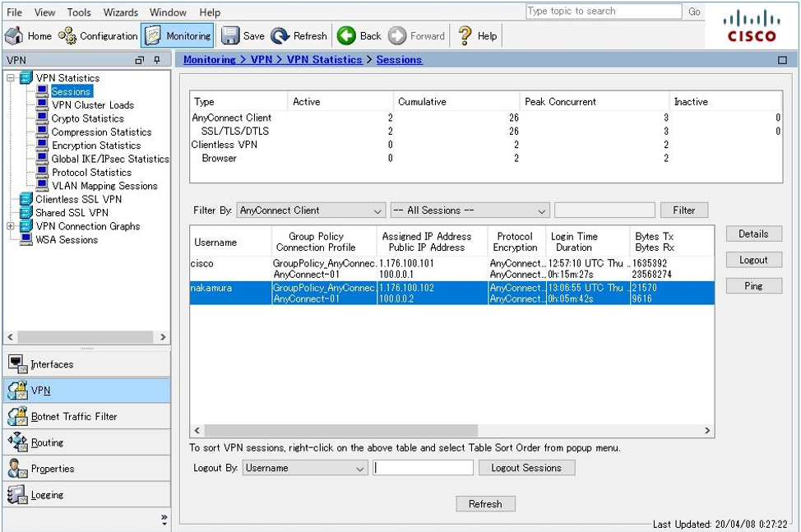Click the filter text field
This screenshot has height=532, width=801.
coord(604,210)
